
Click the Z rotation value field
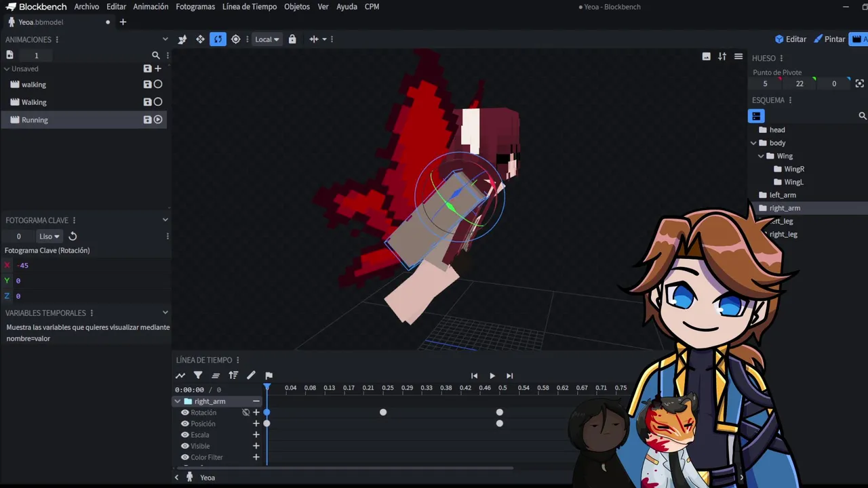(92, 296)
